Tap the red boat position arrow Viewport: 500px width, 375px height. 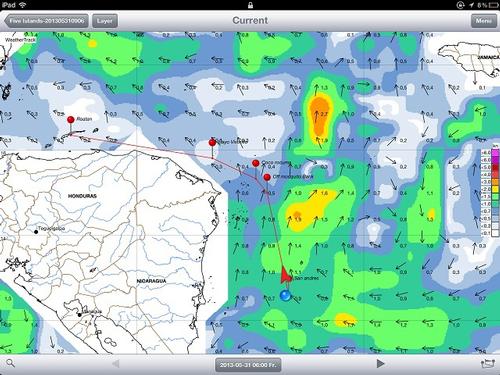(285, 275)
